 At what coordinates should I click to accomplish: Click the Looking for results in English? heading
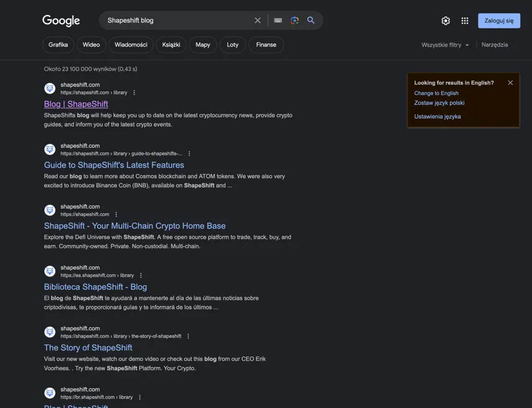454,83
